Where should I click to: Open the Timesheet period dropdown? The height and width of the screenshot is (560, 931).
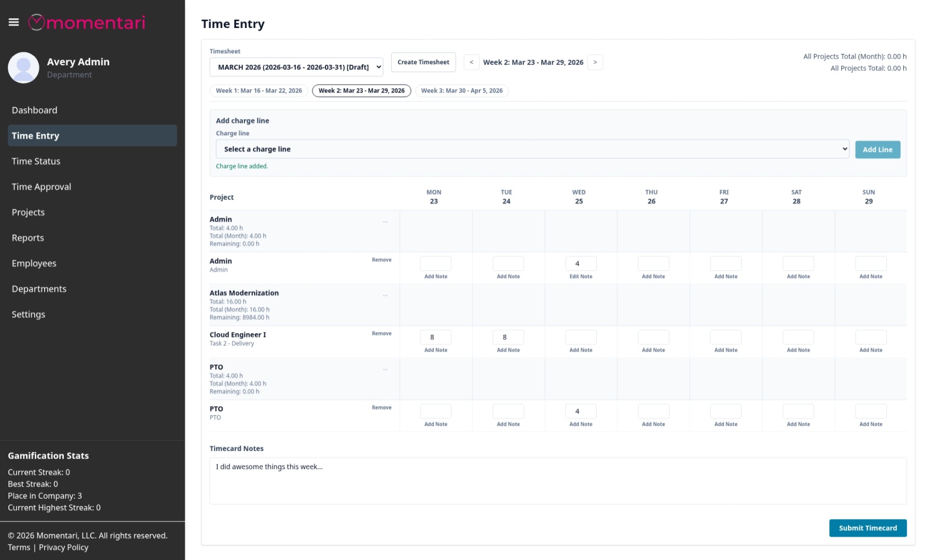pos(296,67)
